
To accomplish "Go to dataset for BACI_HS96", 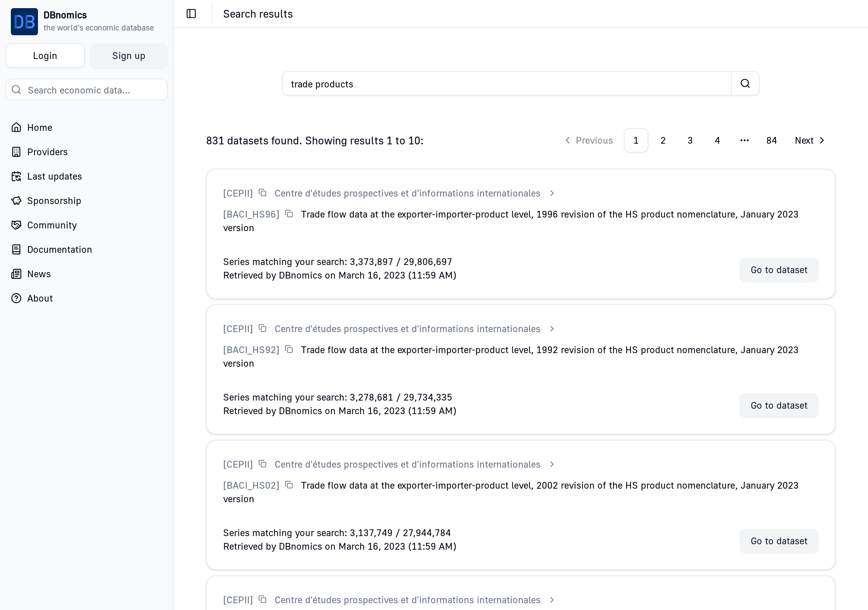I will click(x=779, y=270).
